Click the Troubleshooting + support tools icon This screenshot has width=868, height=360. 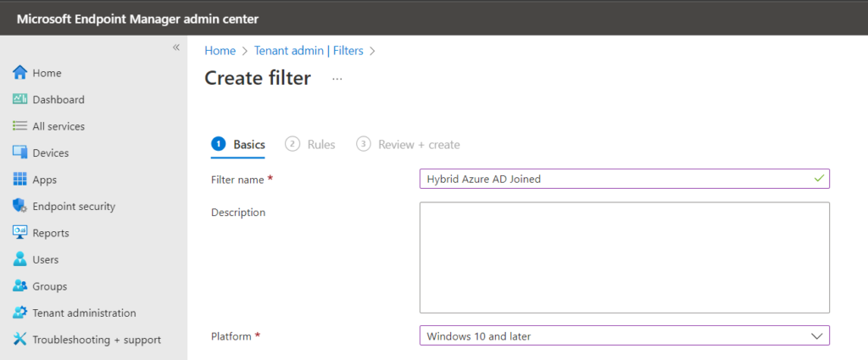click(x=20, y=339)
